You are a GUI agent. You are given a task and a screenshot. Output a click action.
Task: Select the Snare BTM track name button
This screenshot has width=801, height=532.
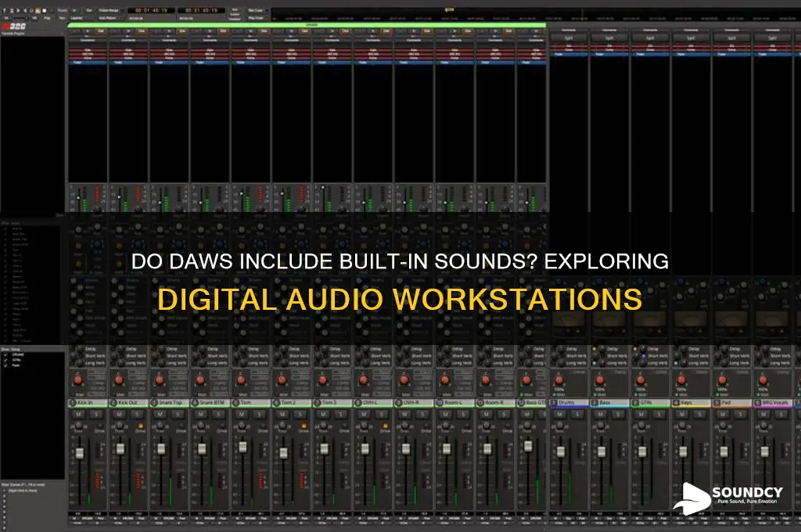tap(210, 403)
